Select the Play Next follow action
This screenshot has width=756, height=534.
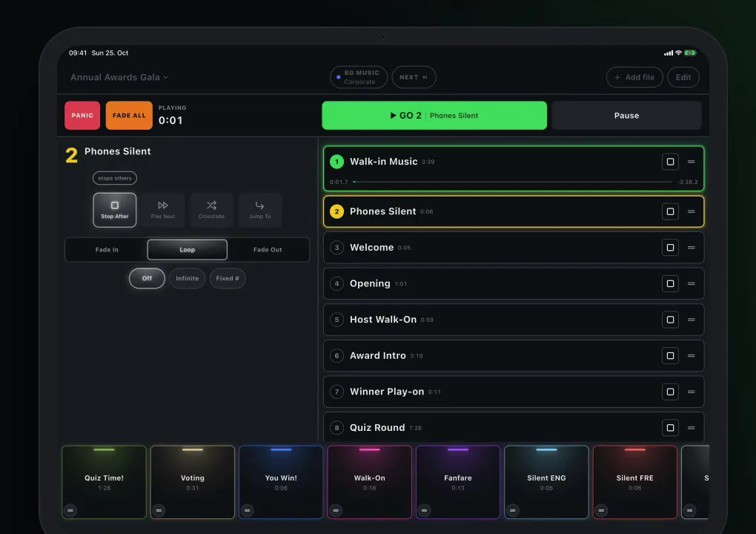click(163, 210)
